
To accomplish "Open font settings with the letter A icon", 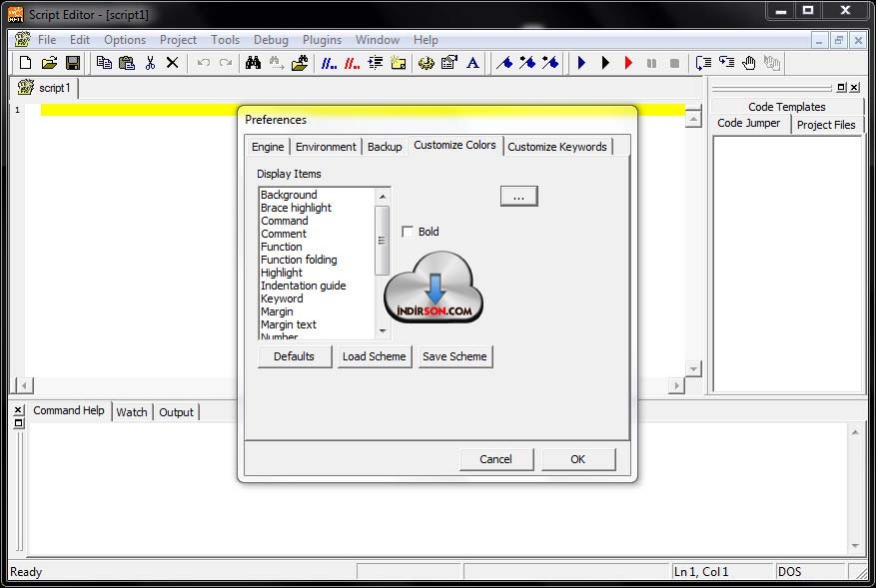I will coord(472,63).
